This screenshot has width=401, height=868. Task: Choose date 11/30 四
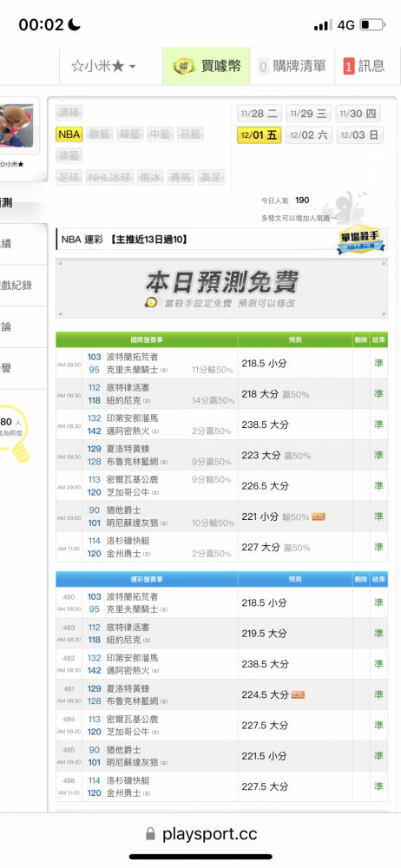pyautogui.click(x=358, y=114)
